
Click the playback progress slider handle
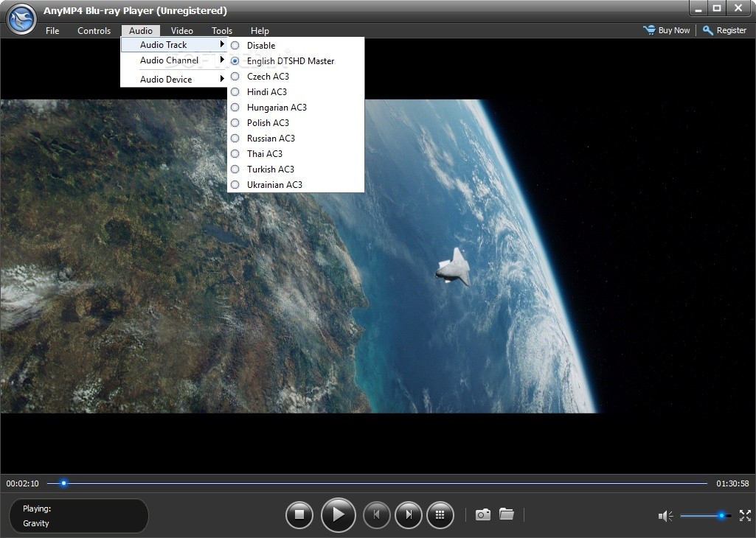63,483
